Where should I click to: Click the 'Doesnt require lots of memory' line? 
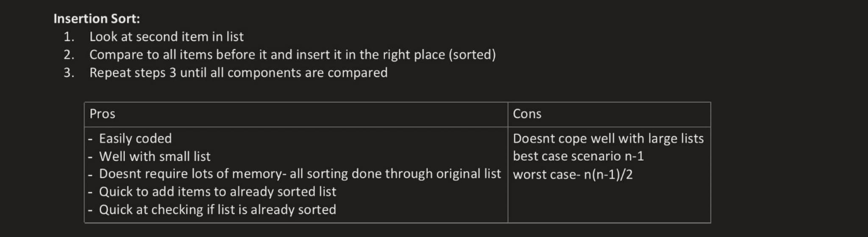[300, 174]
